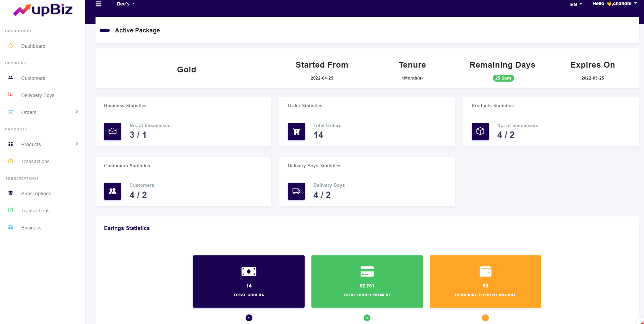The width and height of the screenshot is (644, 324).
Task: Open the EN language dropdown
Action: click(576, 4)
